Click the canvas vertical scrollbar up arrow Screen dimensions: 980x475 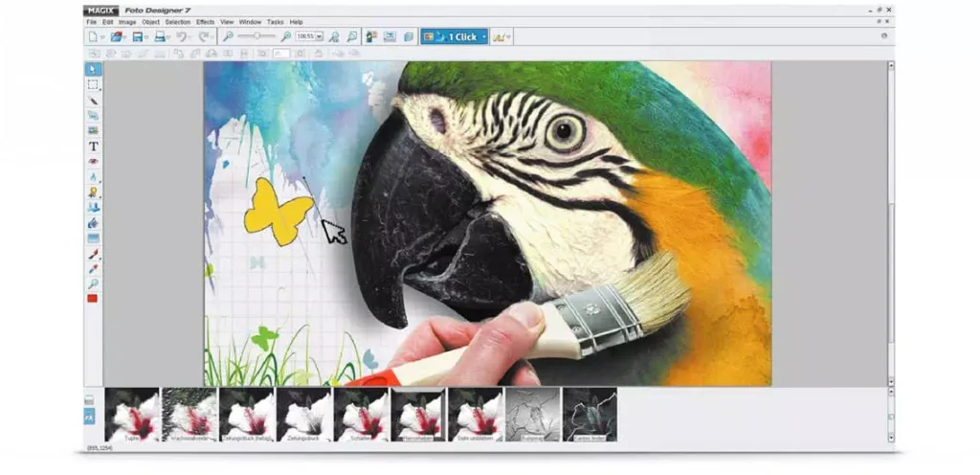point(891,66)
